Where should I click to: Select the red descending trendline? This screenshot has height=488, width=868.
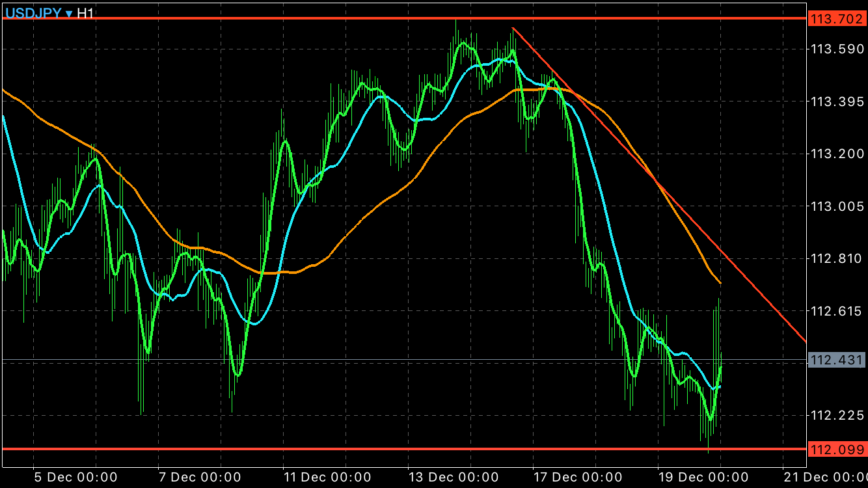[x=658, y=184]
